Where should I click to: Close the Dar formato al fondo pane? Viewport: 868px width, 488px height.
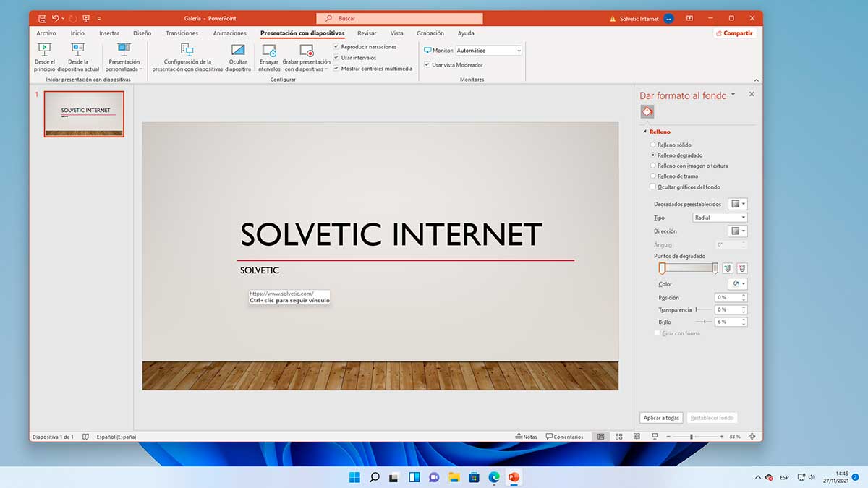752,95
